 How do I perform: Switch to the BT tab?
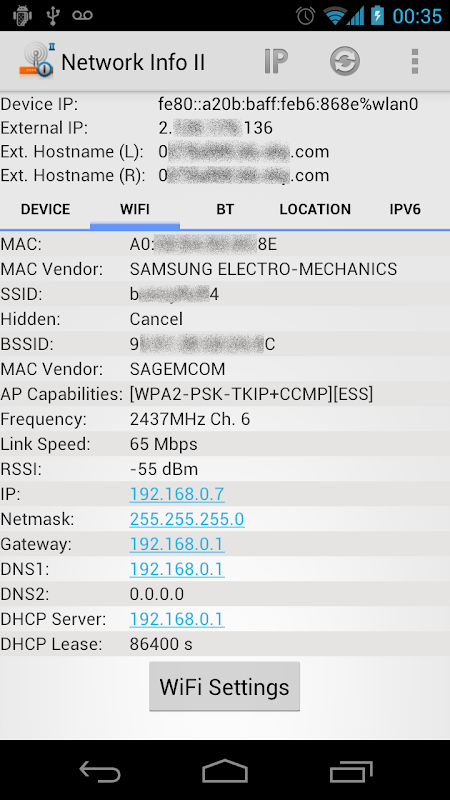225,209
